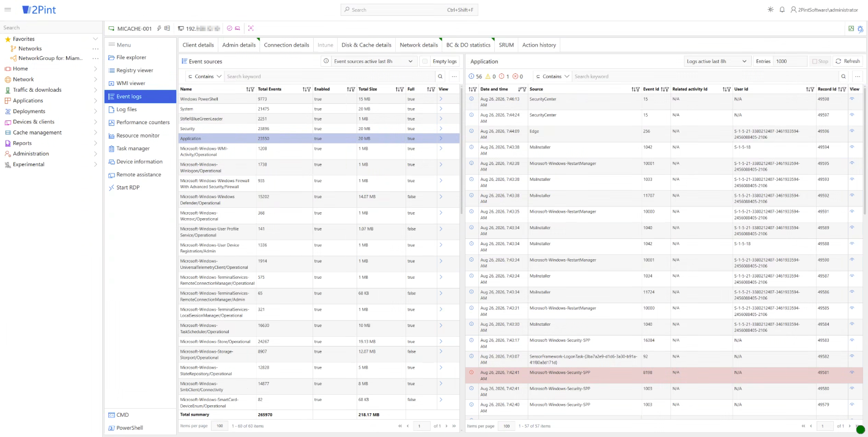Expand the Administration navigation item
868x437 pixels.
click(95, 154)
